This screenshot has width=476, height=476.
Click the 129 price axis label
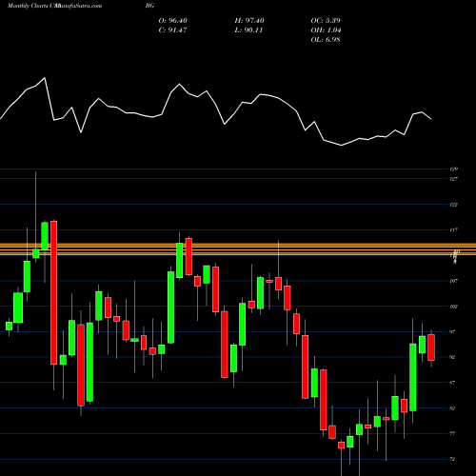click(454, 169)
